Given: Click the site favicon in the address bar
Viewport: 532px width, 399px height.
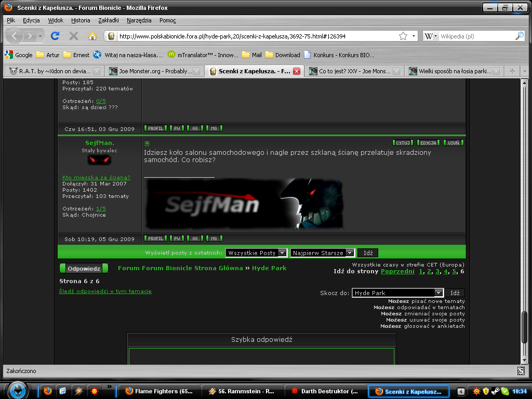Looking at the screenshot, I should tap(111, 36).
